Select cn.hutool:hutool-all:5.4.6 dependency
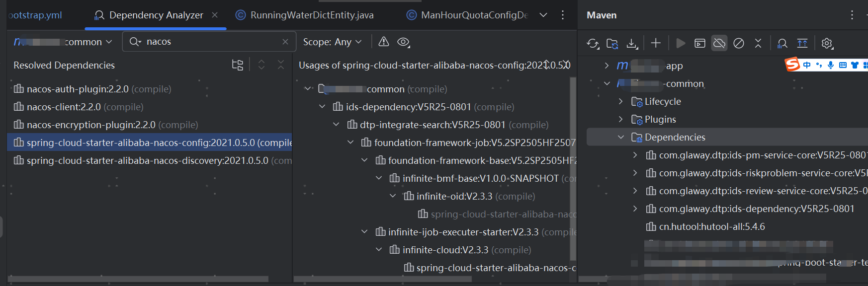The height and width of the screenshot is (286, 868). point(705,226)
